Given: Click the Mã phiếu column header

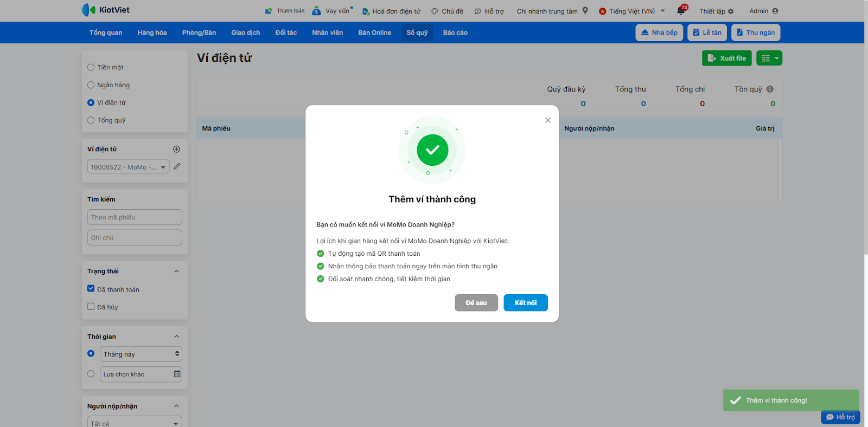Looking at the screenshot, I should click(x=216, y=128).
